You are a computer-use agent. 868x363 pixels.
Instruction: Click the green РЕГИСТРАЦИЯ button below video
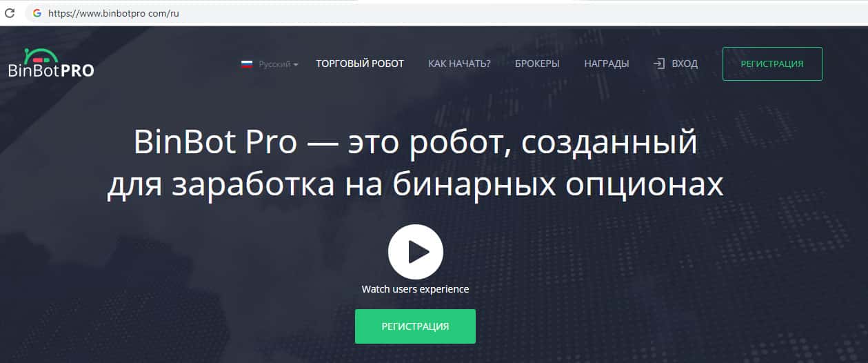point(415,326)
